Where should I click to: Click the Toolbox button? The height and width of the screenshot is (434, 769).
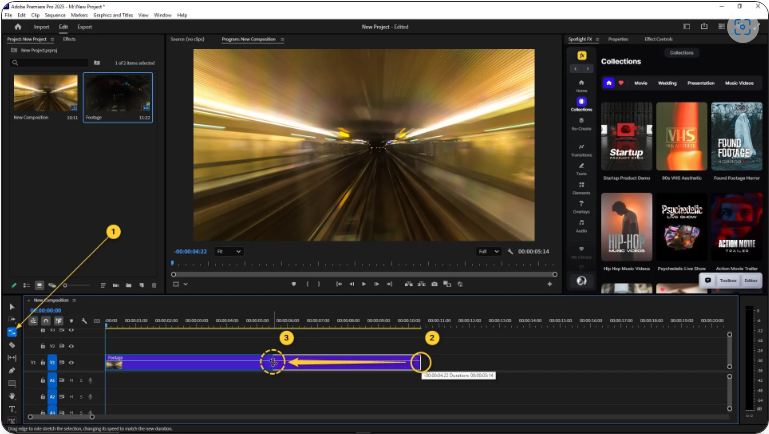728,281
